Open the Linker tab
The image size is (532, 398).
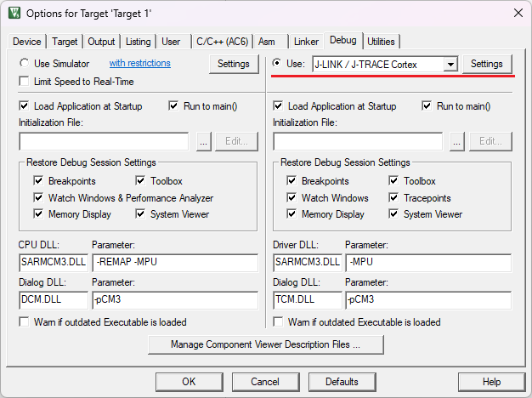pos(306,42)
